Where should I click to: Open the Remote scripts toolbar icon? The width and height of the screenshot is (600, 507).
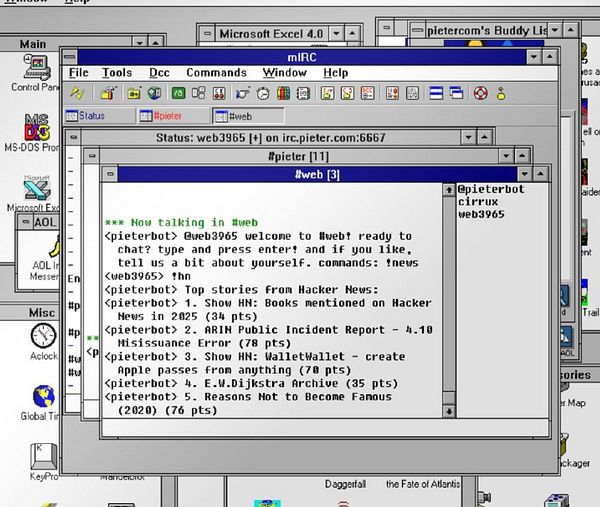tap(219, 93)
